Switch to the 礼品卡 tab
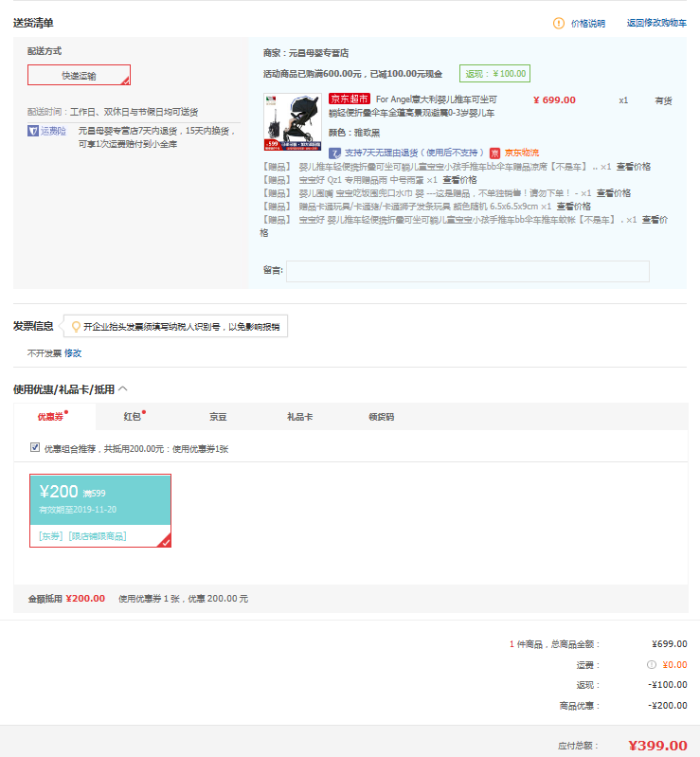This screenshot has width=700, height=757. [299, 417]
